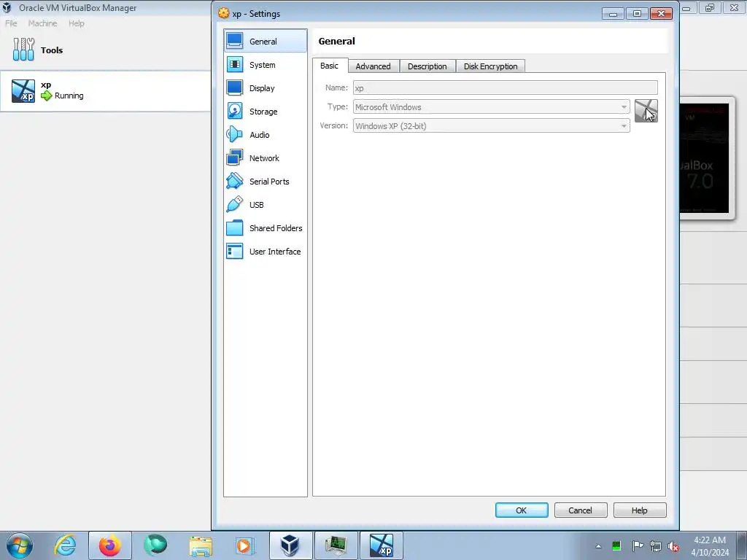
Task: Maximize the xp Settings dialog
Action: [637, 14]
